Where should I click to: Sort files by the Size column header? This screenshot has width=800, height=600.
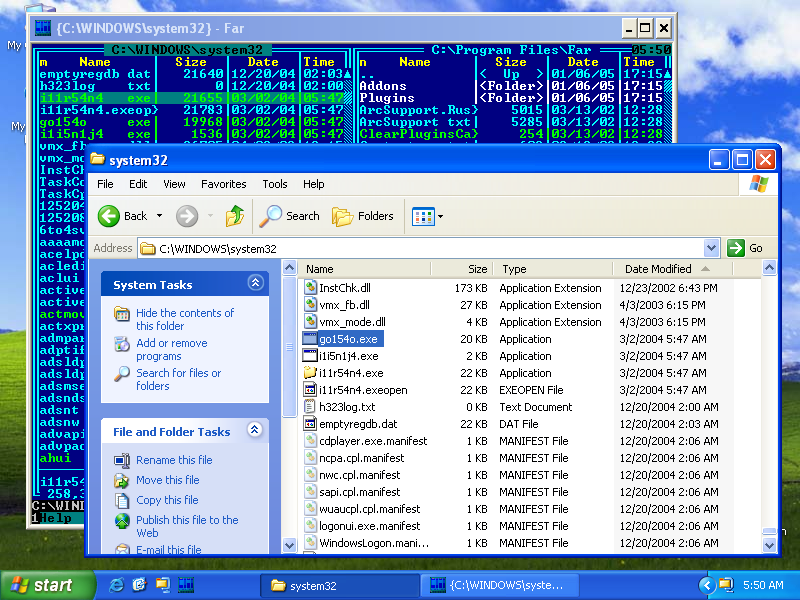click(462, 269)
